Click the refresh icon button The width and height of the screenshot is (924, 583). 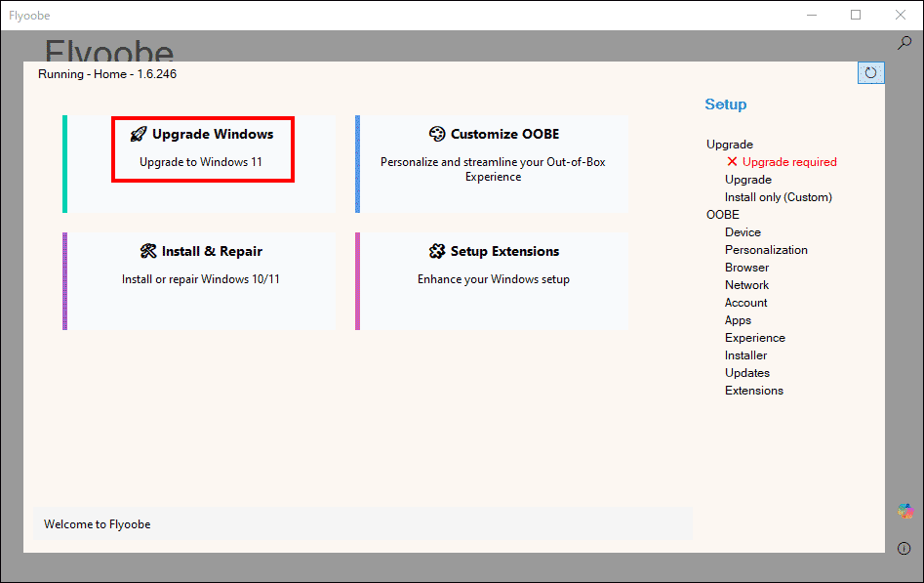[x=870, y=73]
